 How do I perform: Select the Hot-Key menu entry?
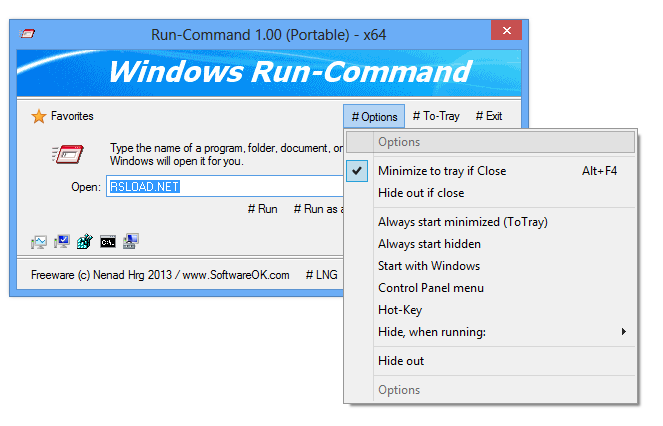(490, 310)
